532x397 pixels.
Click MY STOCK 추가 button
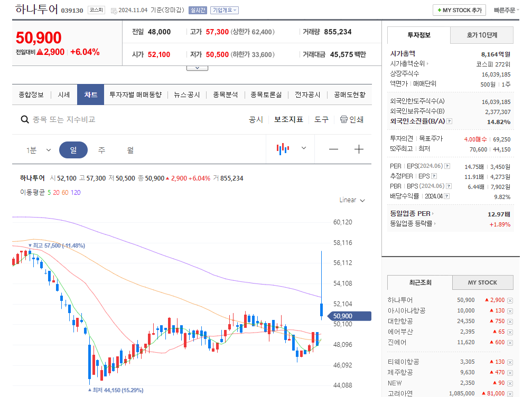(x=460, y=10)
